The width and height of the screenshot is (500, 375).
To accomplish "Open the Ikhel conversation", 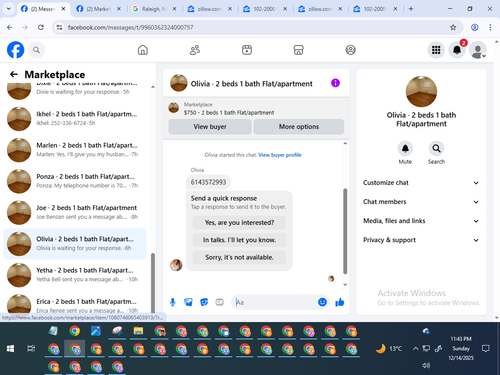I will tap(75, 119).
